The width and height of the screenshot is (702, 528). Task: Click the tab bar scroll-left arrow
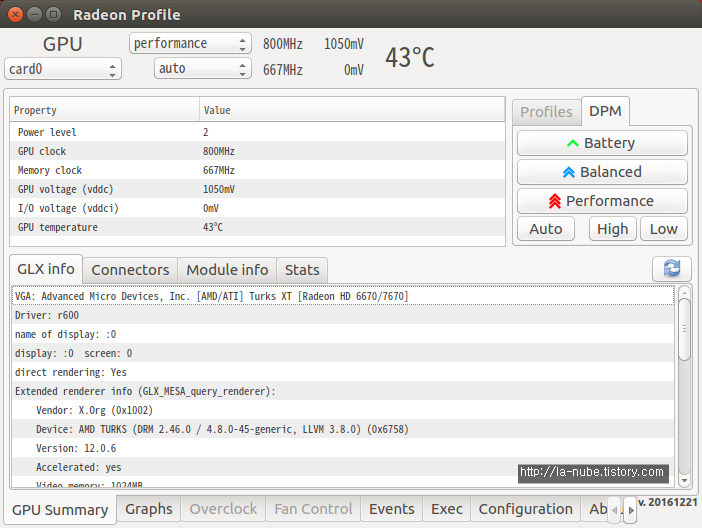(614, 510)
